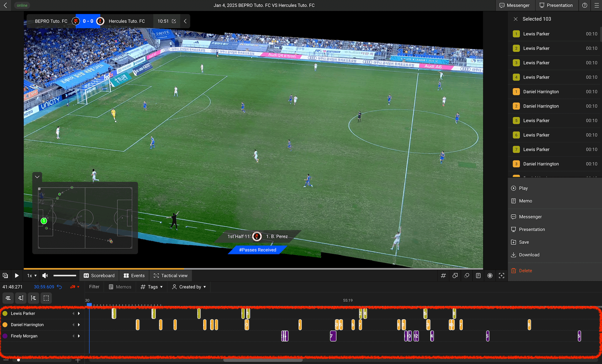Click the fullscreen focus icon
This screenshot has width=602, height=364.
pos(502,276)
